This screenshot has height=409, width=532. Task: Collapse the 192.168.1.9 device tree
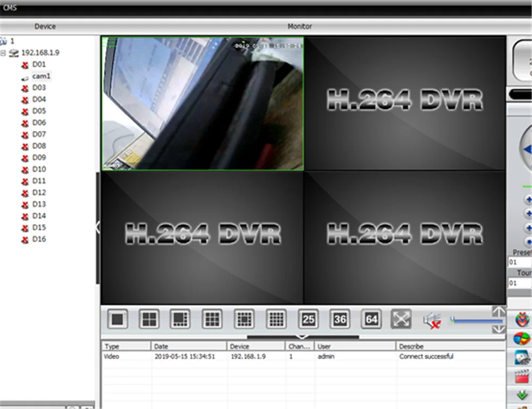tap(3, 53)
